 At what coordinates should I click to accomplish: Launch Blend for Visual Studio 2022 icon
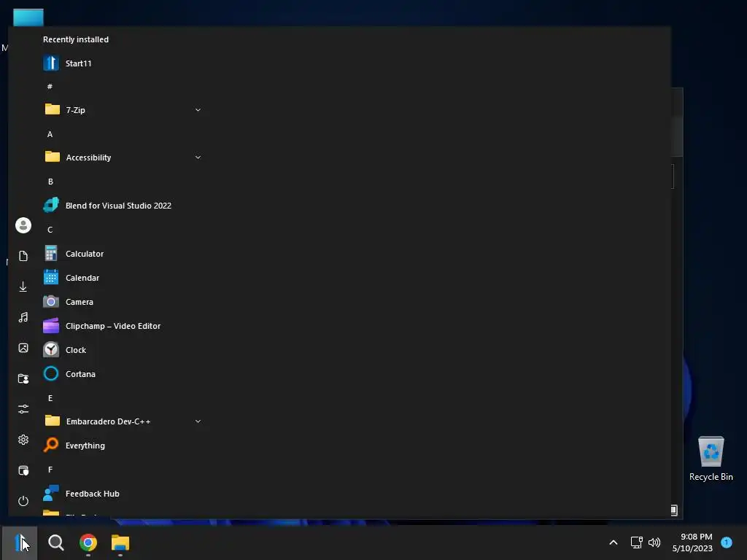[51, 205]
